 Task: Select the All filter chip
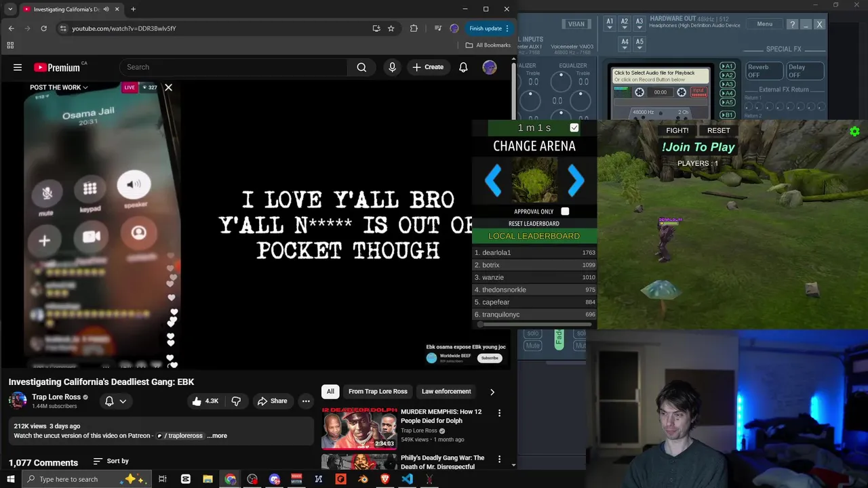click(x=330, y=392)
